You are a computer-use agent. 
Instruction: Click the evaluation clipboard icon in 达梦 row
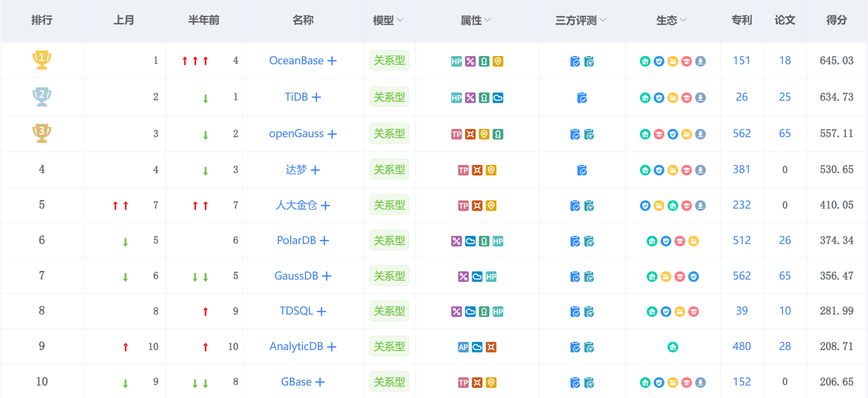(x=582, y=170)
